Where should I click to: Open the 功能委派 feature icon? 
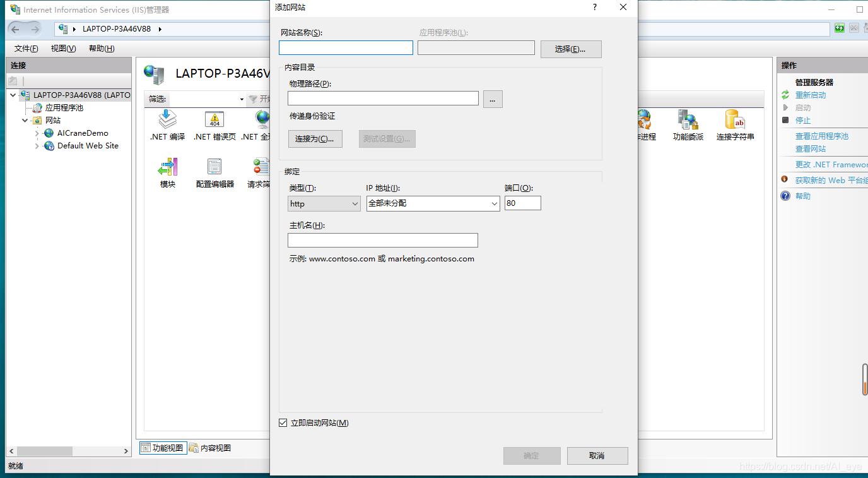click(x=688, y=125)
